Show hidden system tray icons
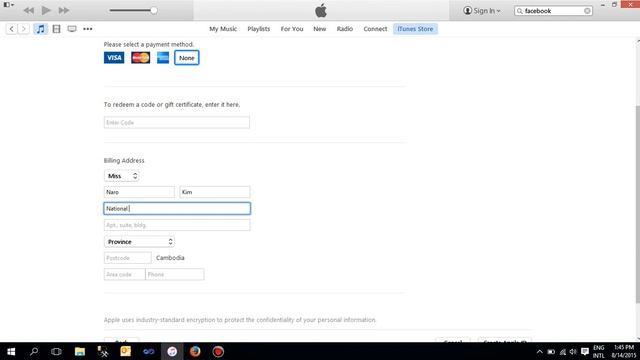 pos(540,352)
